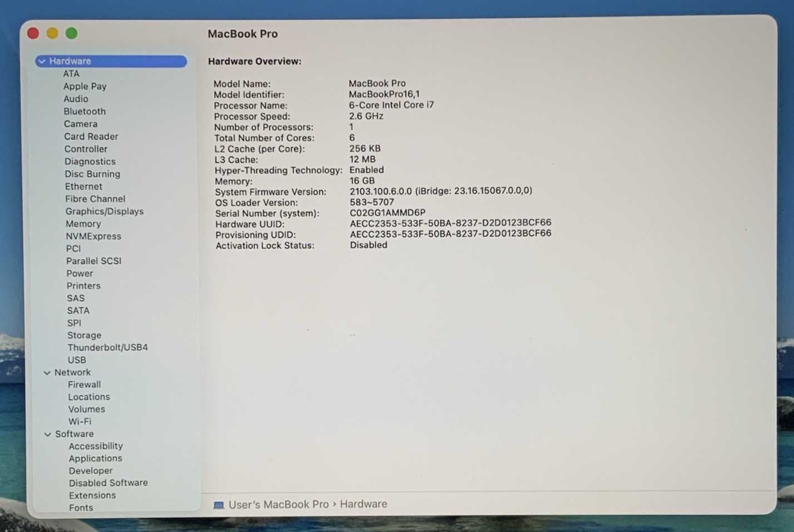The height and width of the screenshot is (532, 794).
Task: Select Disc Burning entry
Action: pyautogui.click(x=92, y=173)
